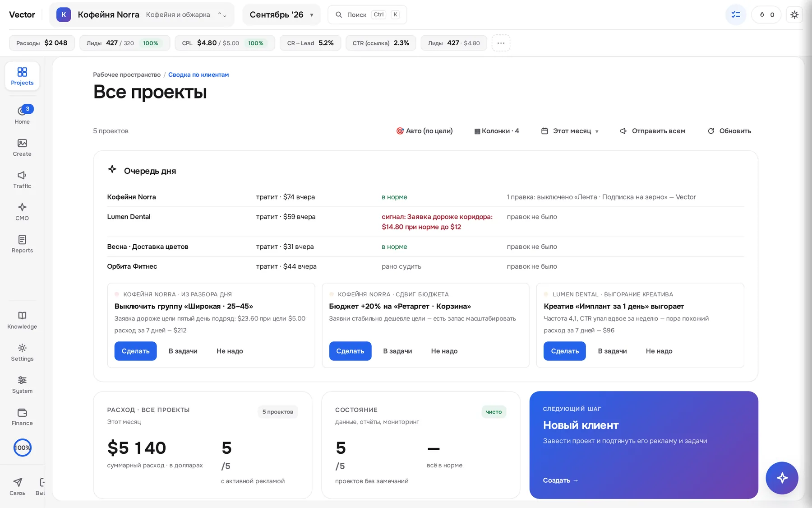Screen dimensions: 812x508
Task: Open the CMO sparkle icon
Action: 22,207
